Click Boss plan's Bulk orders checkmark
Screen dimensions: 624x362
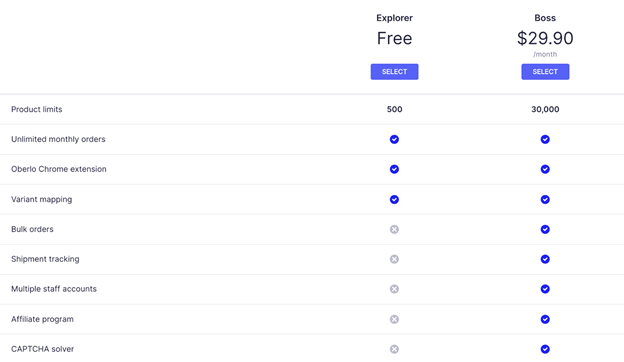pyautogui.click(x=545, y=229)
